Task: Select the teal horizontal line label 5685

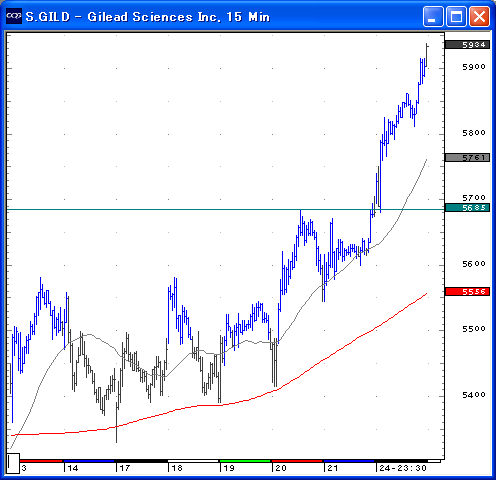Action: [x=467, y=208]
